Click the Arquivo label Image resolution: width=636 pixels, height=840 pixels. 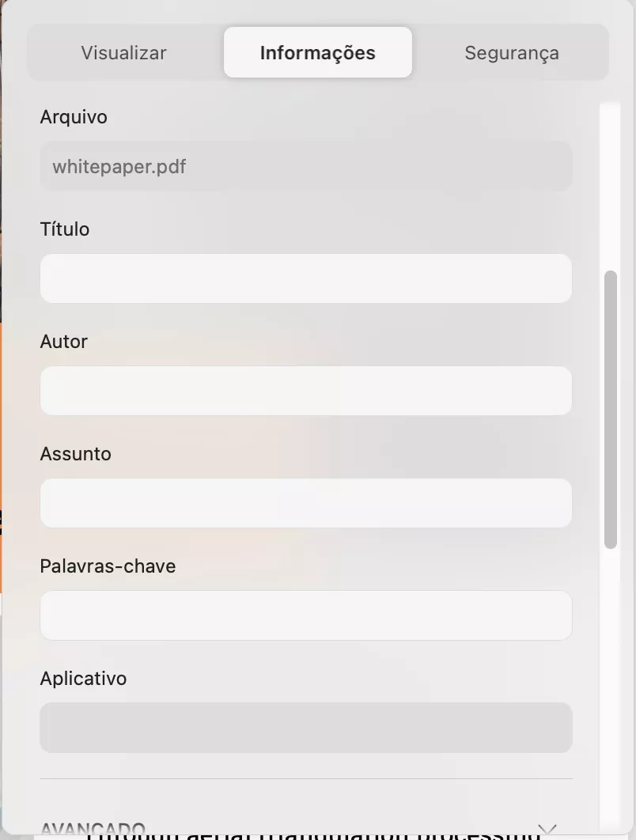[74, 117]
